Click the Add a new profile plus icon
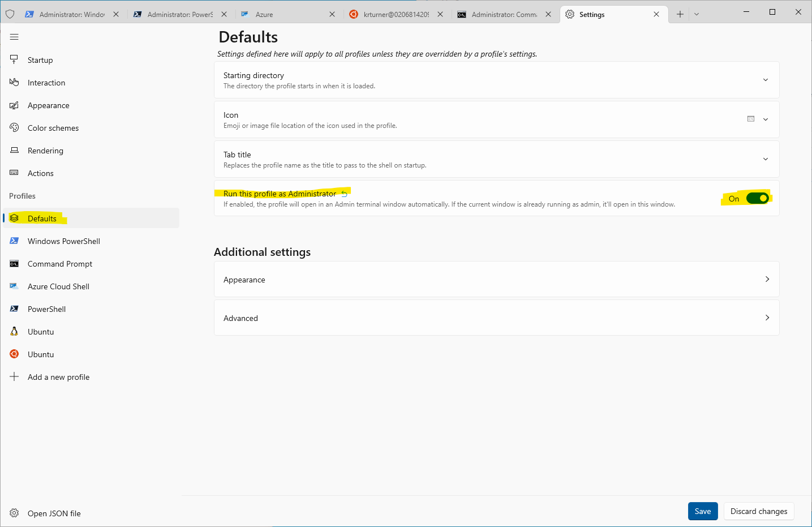 pos(14,377)
